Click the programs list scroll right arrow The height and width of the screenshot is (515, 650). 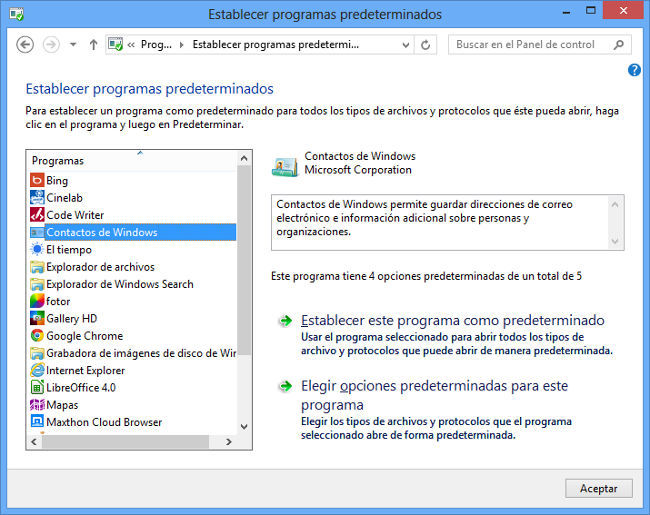[228, 442]
